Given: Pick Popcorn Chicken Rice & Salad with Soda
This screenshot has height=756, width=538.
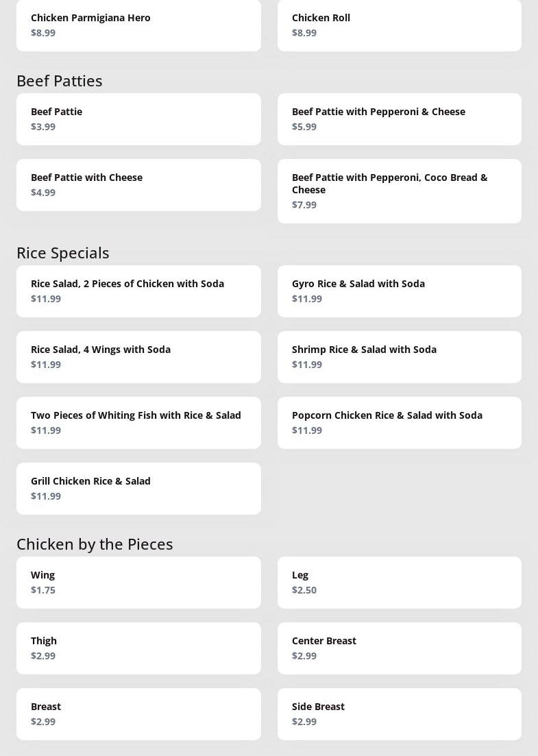Looking at the screenshot, I should coord(399,422).
